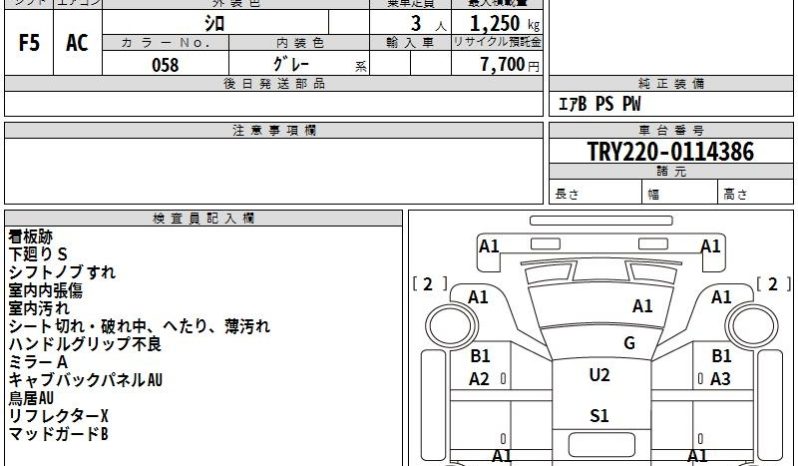Click the 注意事項欄 section header

click(x=274, y=131)
